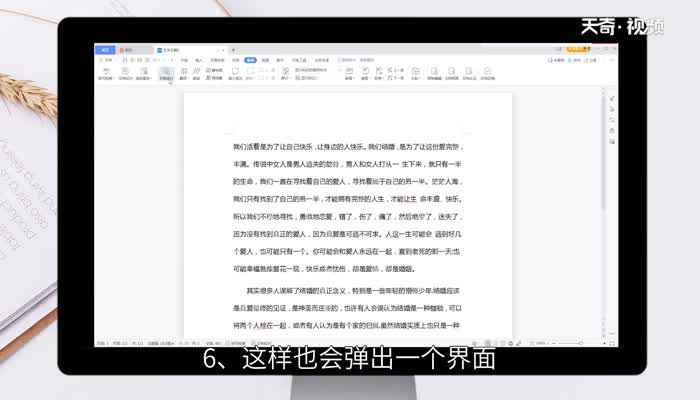Open the 文档校对 proofreading tool
Image resolution: width=700 pixels, height=400 pixels.
tap(125, 73)
